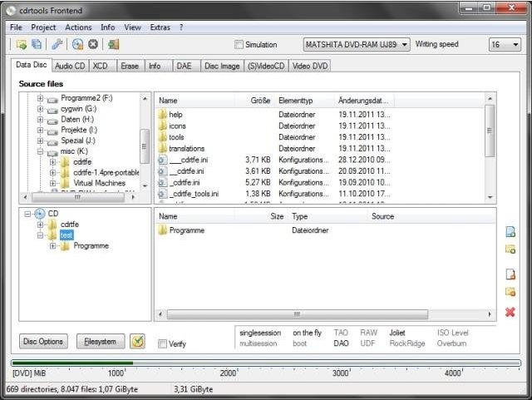The height and width of the screenshot is (400, 532).
Task: Open the MATSHITA DVD-RAM drive dropdown
Action: (x=357, y=44)
